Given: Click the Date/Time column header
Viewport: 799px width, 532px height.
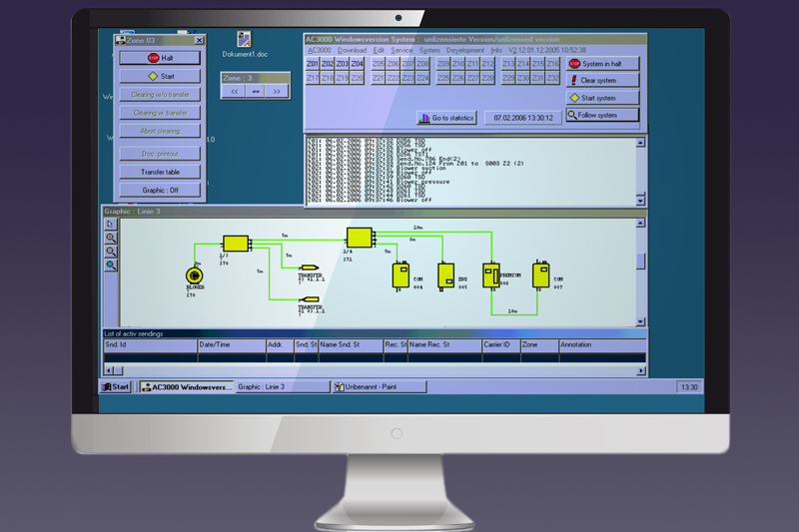Looking at the screenshot, I should pyautogui.click(x=232, y=345).
